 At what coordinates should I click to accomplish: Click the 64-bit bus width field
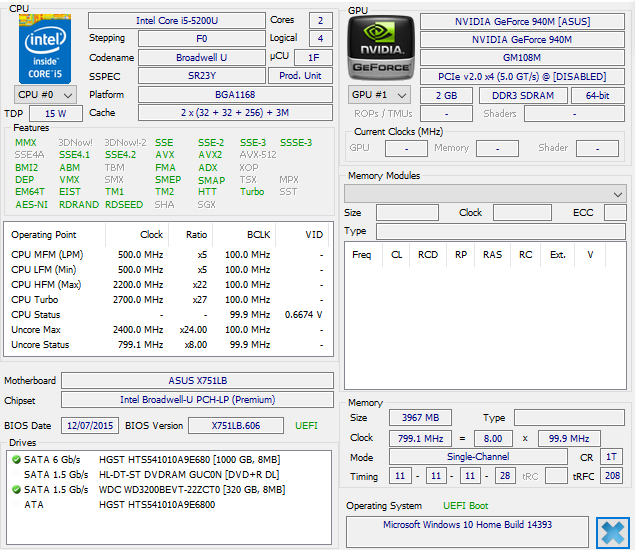[597, 96]
